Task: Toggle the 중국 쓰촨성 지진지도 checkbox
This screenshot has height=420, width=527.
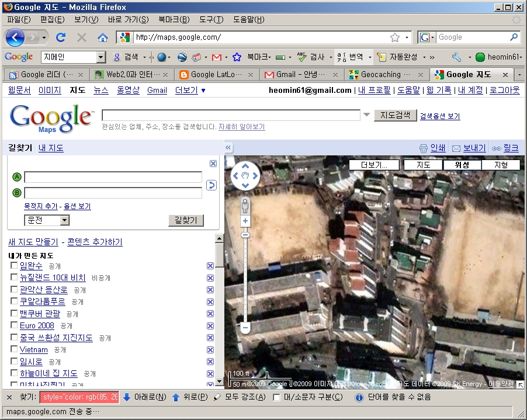Action: tap(14, 337)
